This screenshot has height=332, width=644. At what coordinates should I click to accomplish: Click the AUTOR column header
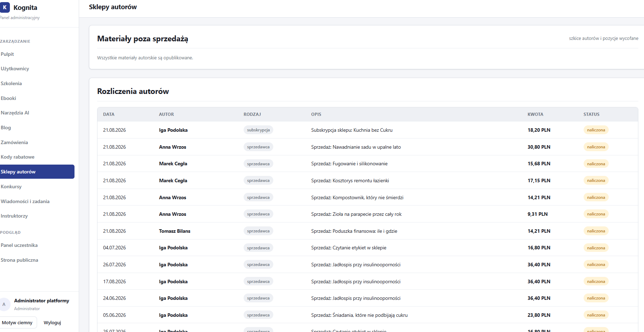click(x=166, y=114)
